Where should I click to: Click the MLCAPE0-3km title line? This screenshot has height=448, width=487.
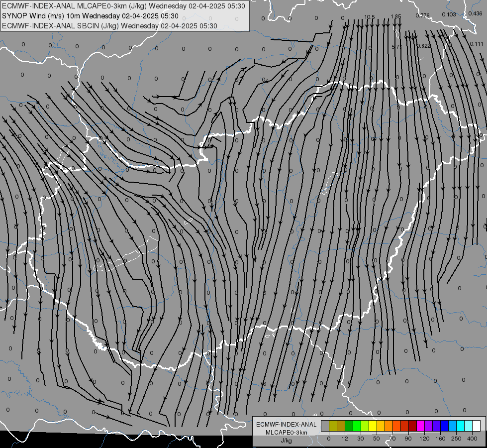click(123, 6)
